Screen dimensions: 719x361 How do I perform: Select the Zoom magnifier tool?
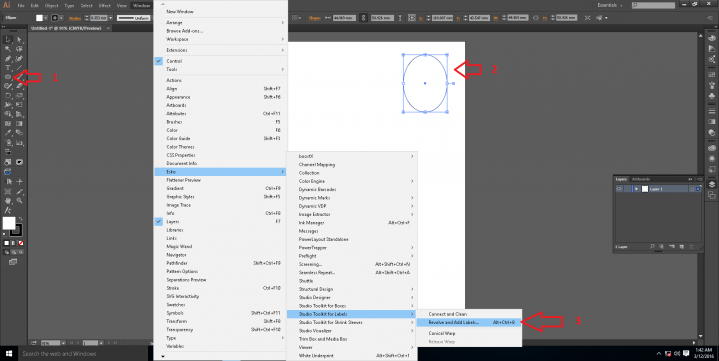[19, 200]
